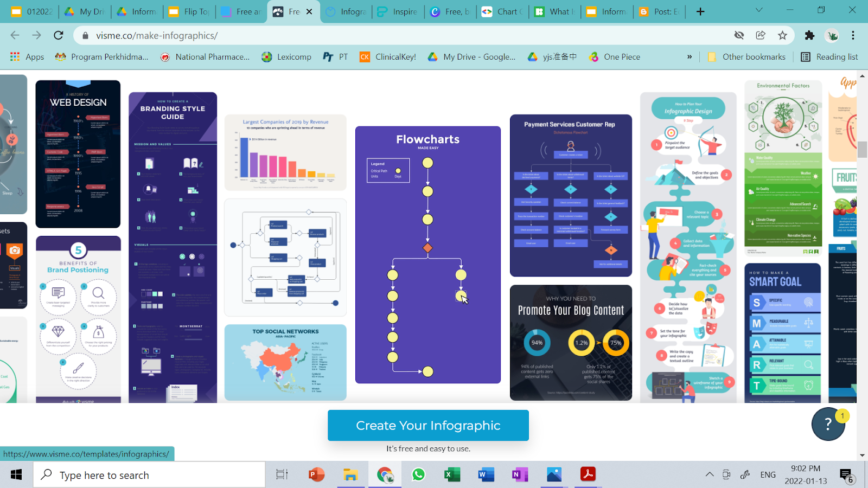Click the browser forward arrow
Viewport: 868px width, 488px height.
coord(36,35)
